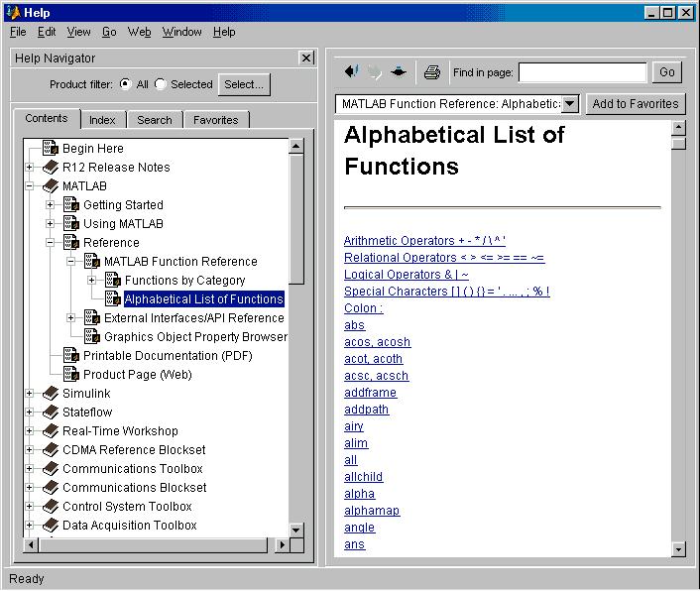Click the CDMA Reference Blockset book icon
Viewport: 700px width, 591px height.
50,449
